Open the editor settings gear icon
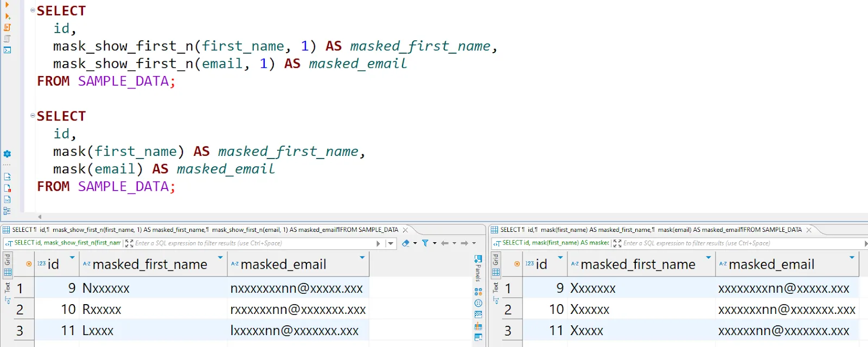 pyautogui.click(x=7, y=154)
